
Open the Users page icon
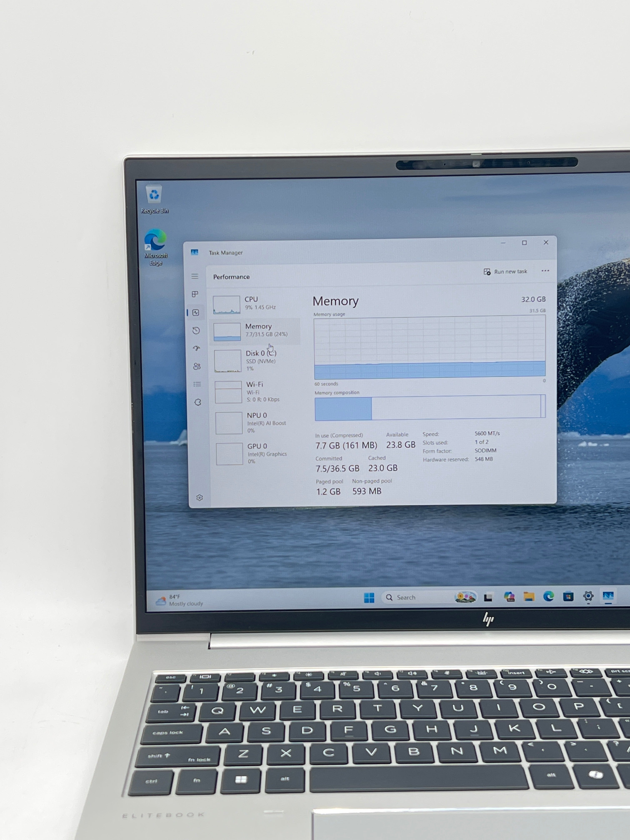pos(197,366)
